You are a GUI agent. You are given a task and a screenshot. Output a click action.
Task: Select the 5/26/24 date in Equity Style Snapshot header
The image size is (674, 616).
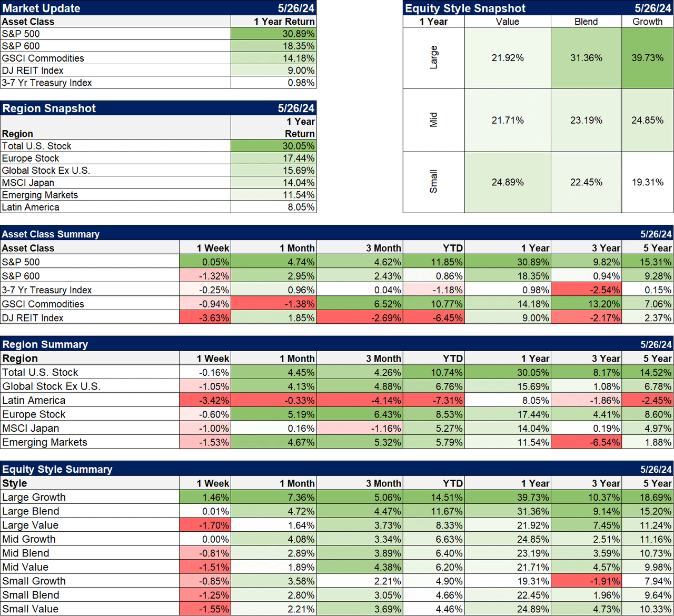pyautogui.click(x=652, y=8)
